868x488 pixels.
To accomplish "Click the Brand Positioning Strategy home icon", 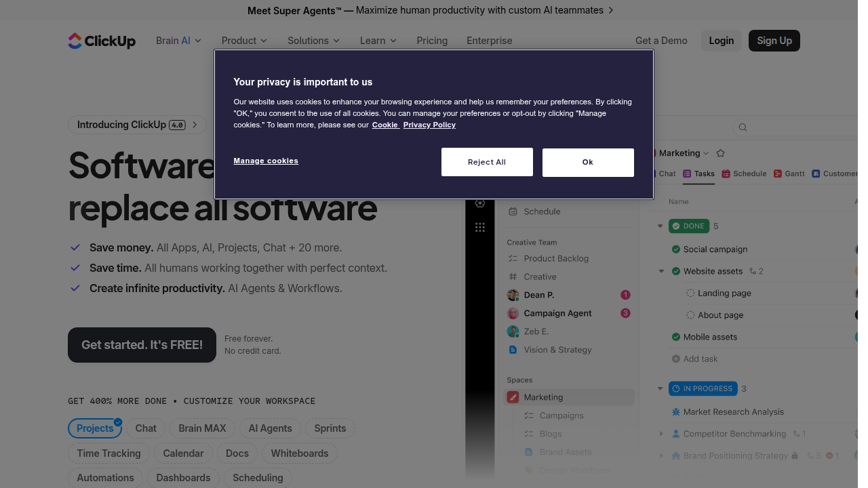I will 675,455.
